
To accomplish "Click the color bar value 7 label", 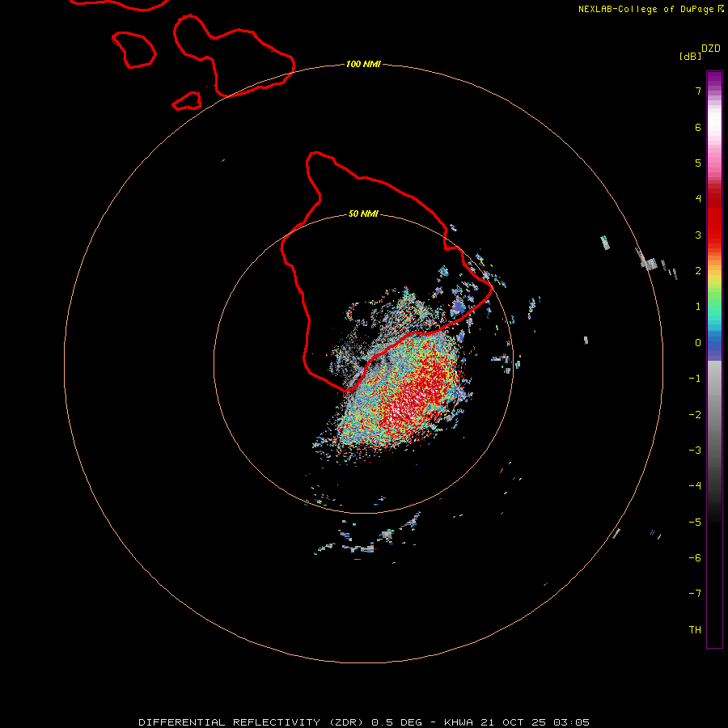I will 698,91.
